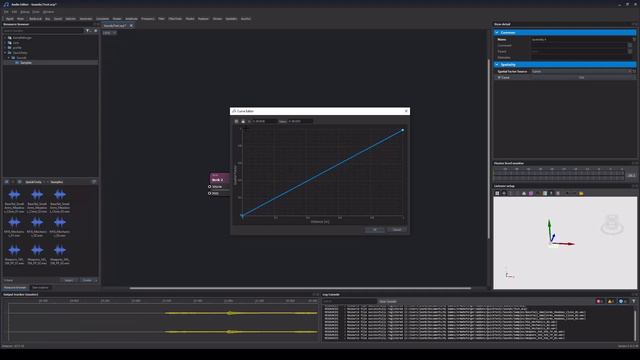The height and width of the screenshot is (360, 640).
Task: Click the Frequency toolbar item
Action: (x=148, y=19)
